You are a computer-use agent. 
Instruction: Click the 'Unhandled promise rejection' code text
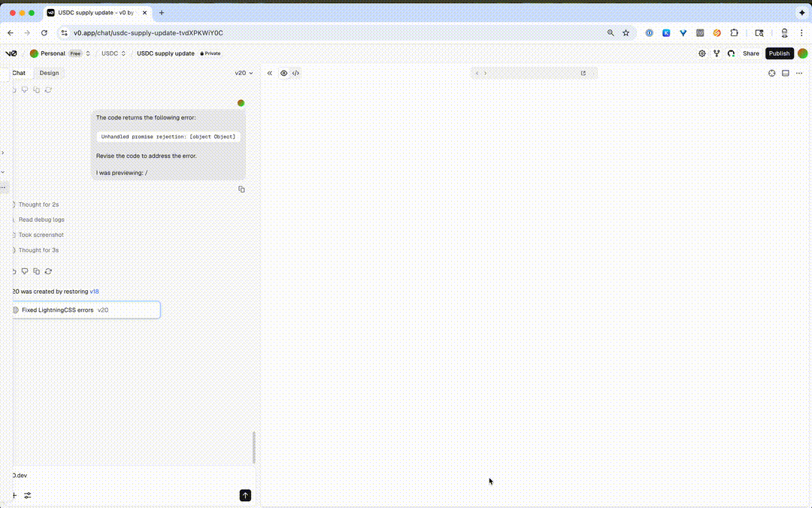(x=168, y=137)
